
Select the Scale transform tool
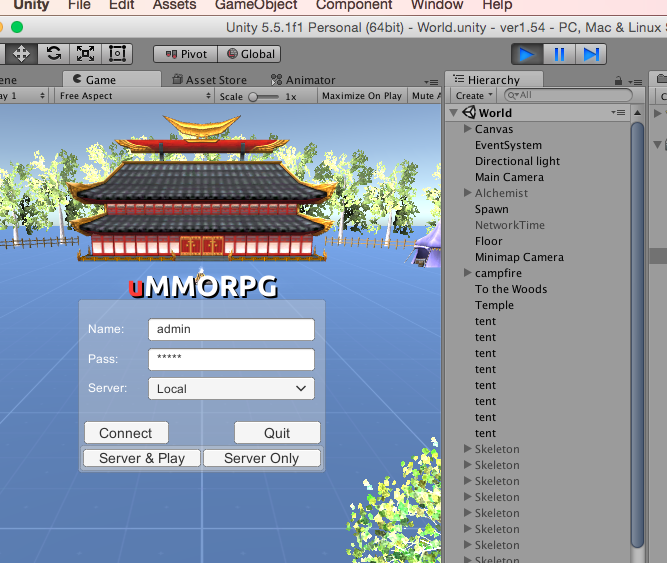86,54
